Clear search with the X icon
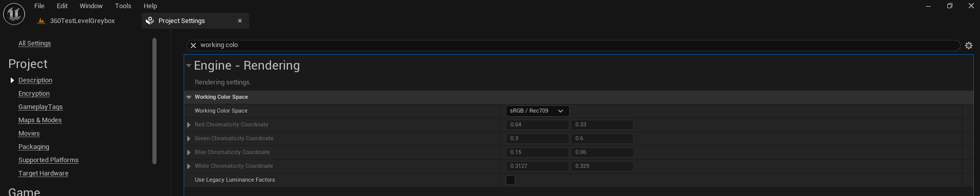980x196 pixels. (193, 46)
